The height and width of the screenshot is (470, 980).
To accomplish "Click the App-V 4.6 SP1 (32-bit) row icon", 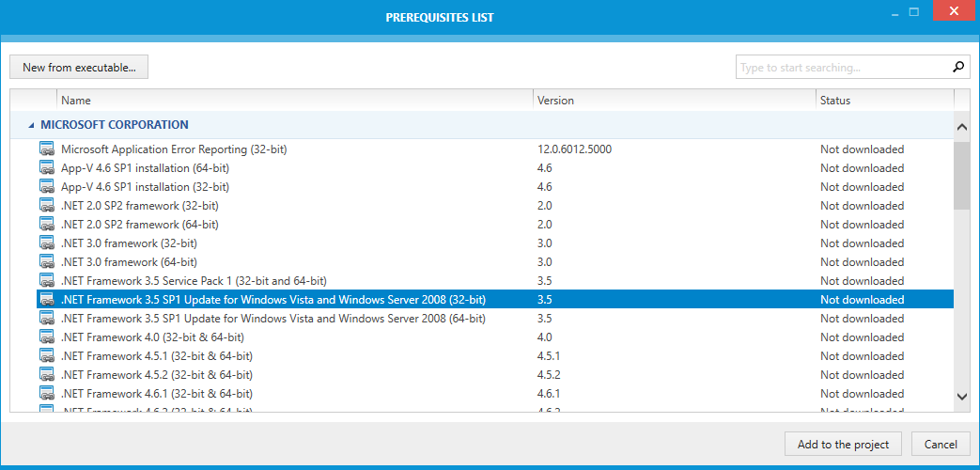I will click(47, 187).
